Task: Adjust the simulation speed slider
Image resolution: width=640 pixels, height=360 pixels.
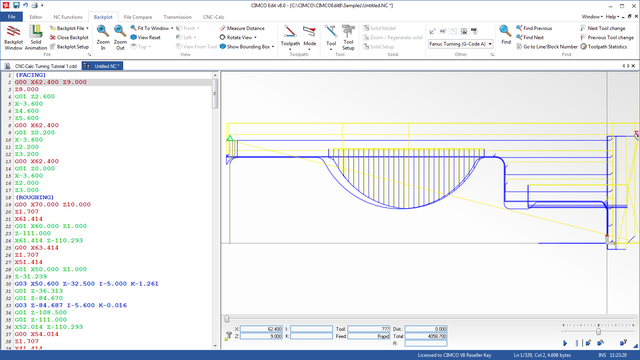Action: 598,331
